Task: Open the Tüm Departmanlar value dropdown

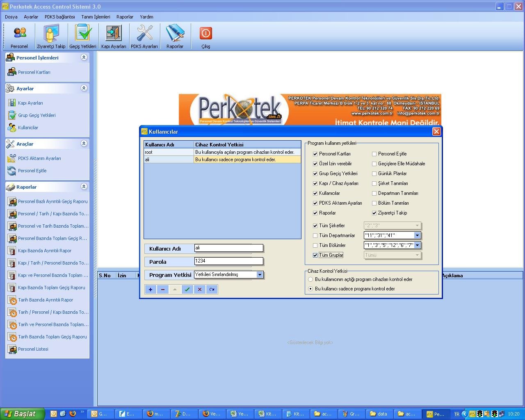Action: 417,235
